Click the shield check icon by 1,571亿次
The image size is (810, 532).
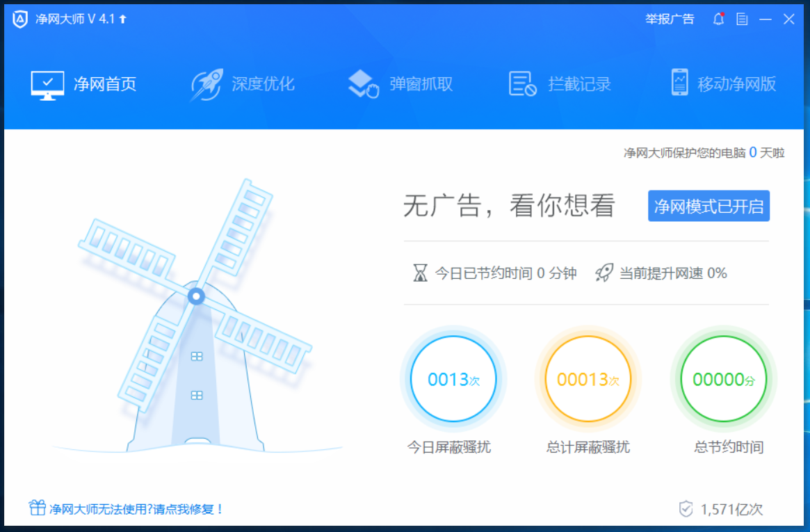click(686, 509)
